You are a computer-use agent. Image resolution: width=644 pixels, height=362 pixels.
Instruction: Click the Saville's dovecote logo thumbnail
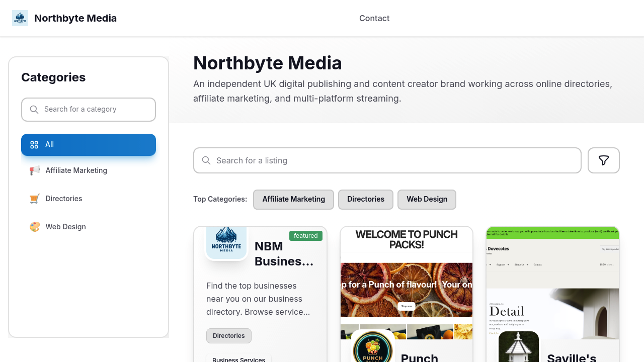519,347
